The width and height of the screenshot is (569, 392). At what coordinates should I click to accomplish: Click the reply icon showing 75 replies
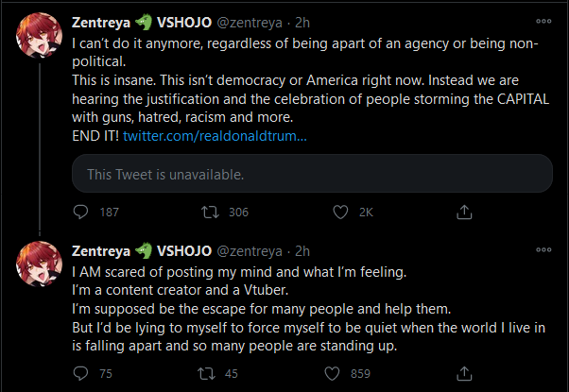pos(81,373)
